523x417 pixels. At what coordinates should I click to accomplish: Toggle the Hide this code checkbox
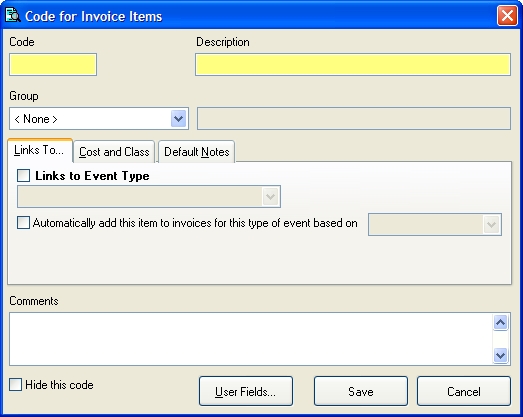15,384
